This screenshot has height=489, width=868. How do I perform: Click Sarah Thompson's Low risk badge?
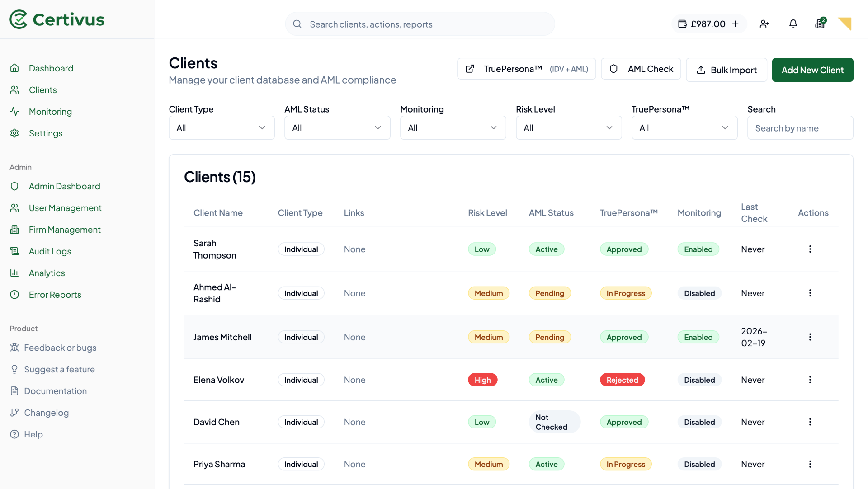click(x=482, y=249)
